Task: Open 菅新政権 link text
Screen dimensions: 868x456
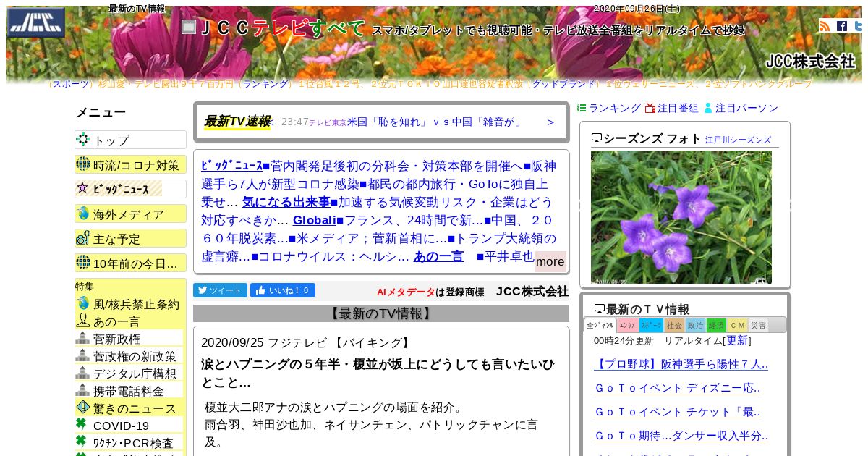Action: [x=117, y=339]
